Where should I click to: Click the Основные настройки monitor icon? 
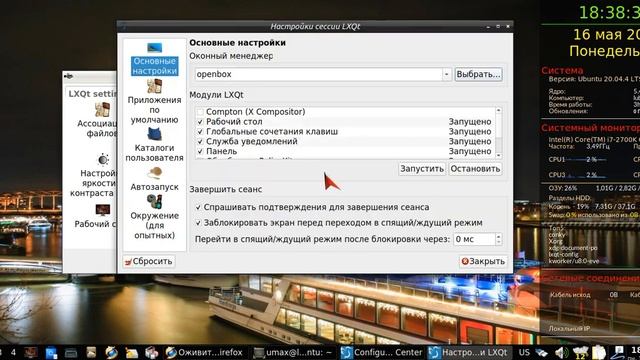155,48
